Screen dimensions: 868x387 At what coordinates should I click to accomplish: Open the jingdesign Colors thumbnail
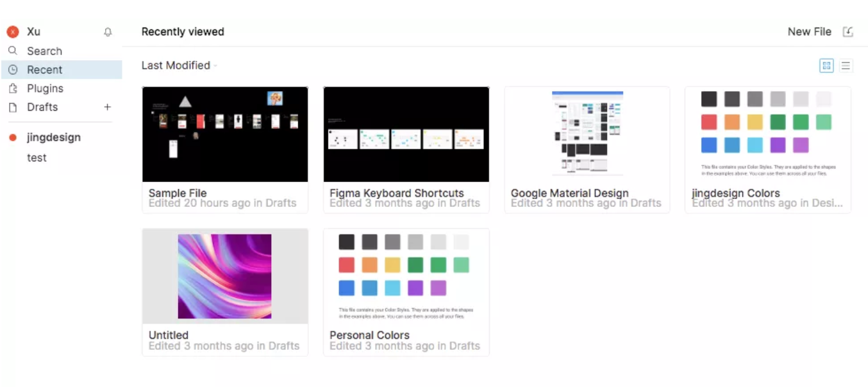pyautogui.click(x=768, y=134)
